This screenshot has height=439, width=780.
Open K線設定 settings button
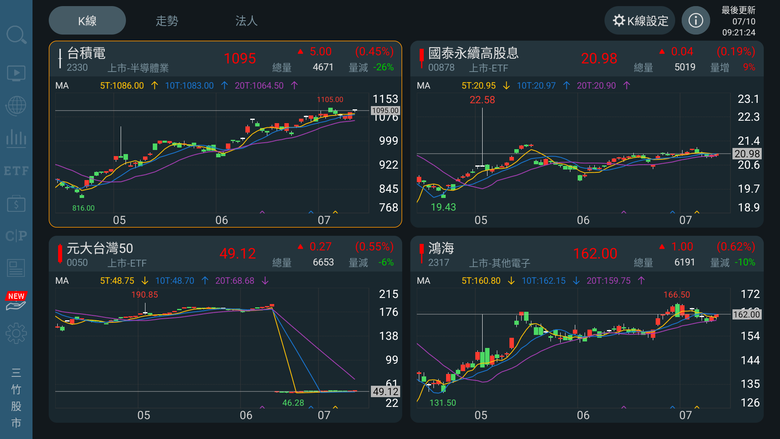pos(640,21)
